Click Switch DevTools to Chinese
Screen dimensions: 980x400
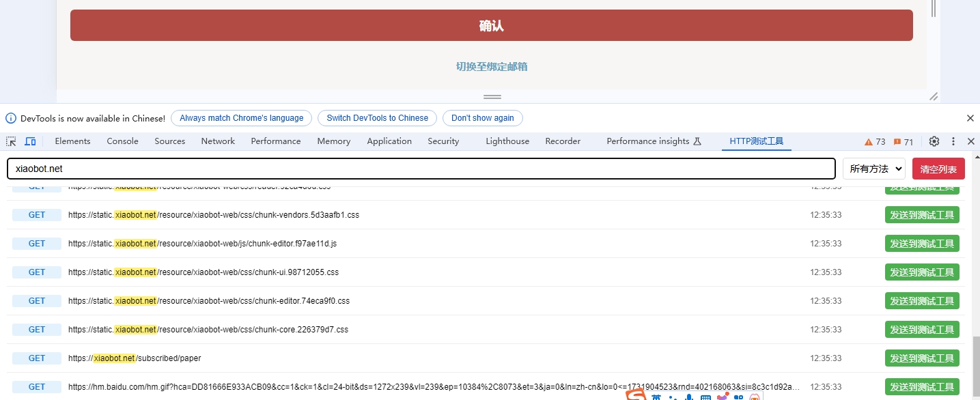click(377, 118)
